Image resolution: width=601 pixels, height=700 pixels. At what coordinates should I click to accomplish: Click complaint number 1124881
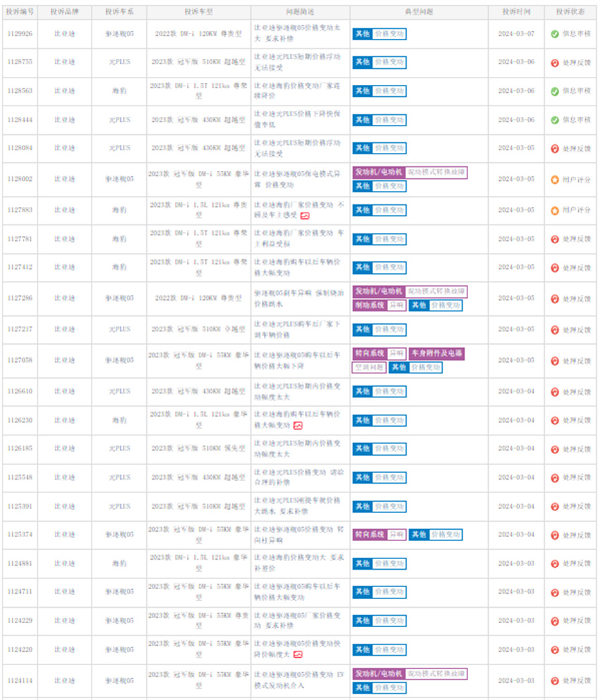point(20,563)
